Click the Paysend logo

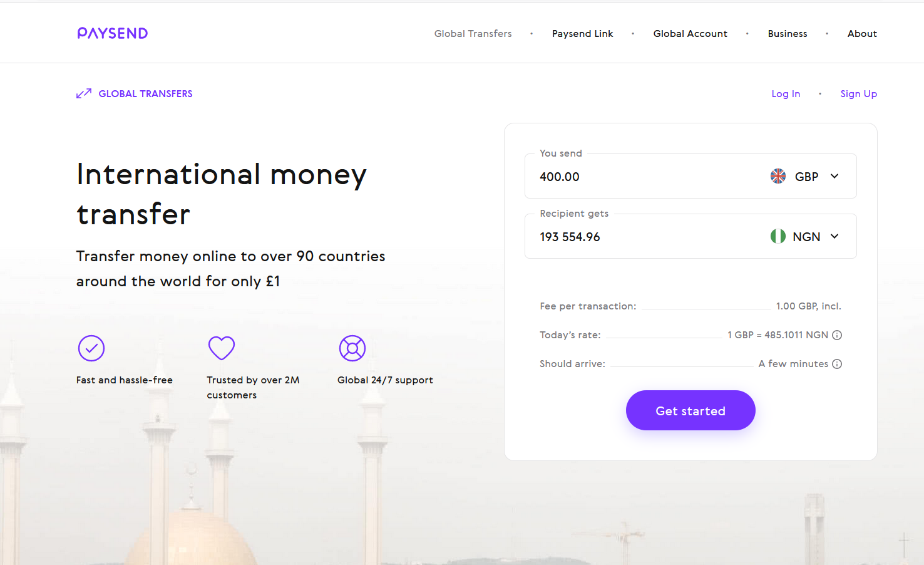click(113, 33)
